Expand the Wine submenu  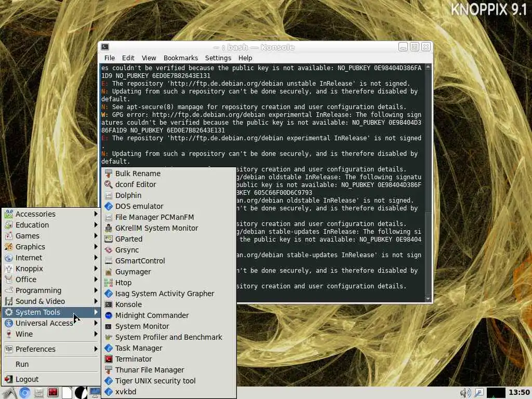coord(51,334)
